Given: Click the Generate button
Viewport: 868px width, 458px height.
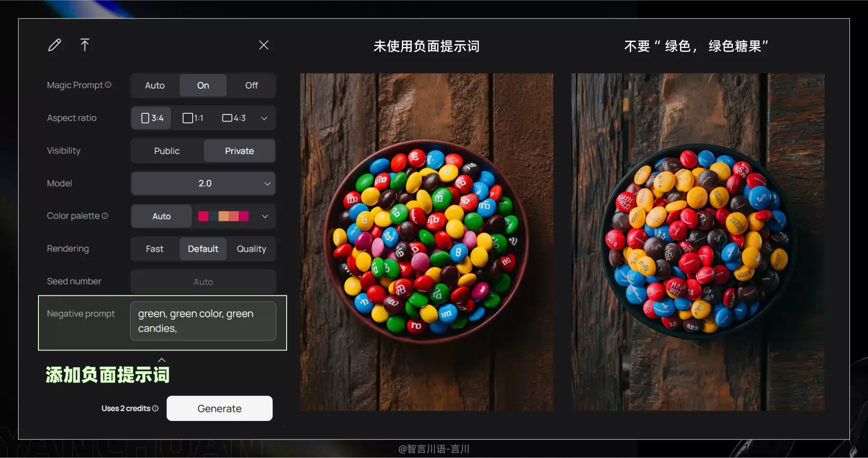Looking at the screenshot, I should point(219,408).
